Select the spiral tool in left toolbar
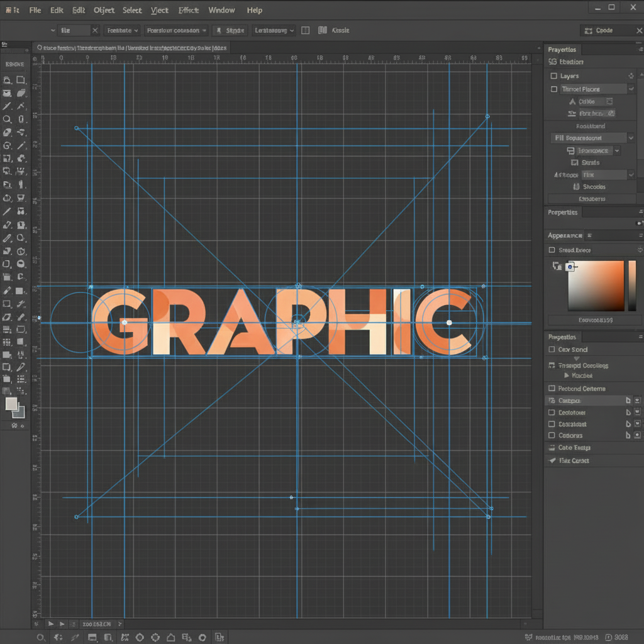Viewport: 644px width, 644px height. [7, 145]
